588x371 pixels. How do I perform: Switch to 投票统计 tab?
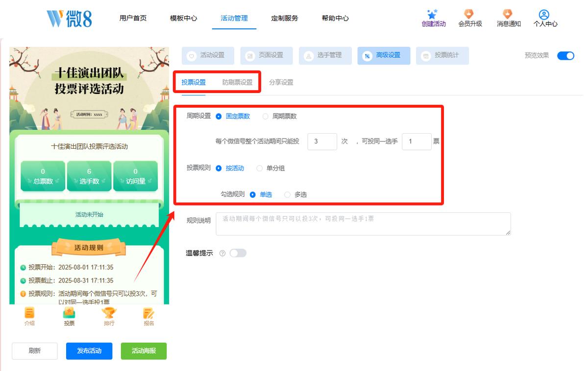[x=442, y=56]
